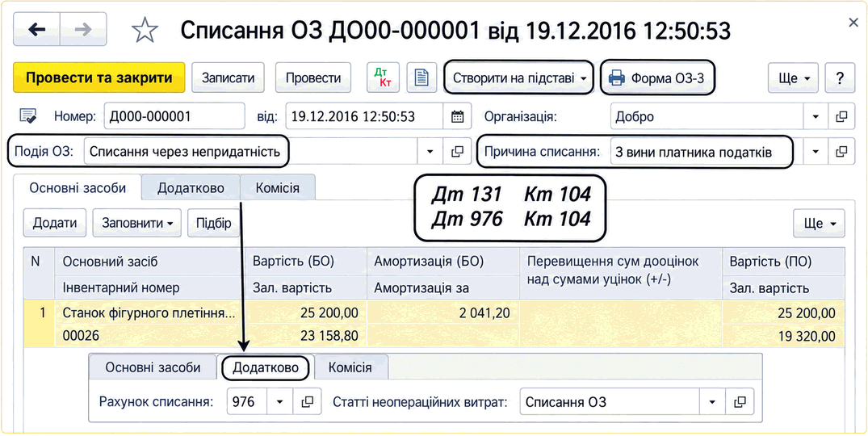Open the Заповнити dropdown menu
This screenshot has width=868, height=436.
pyautogui.click(x=137, y=223)
